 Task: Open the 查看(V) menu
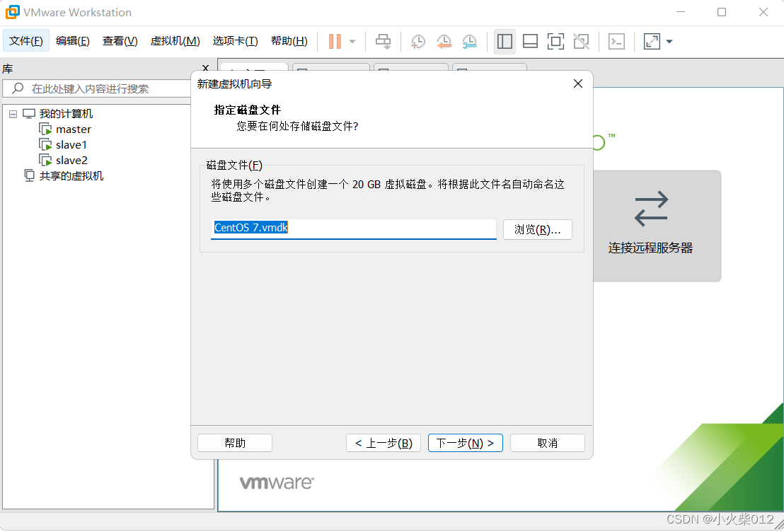point(120,41)
